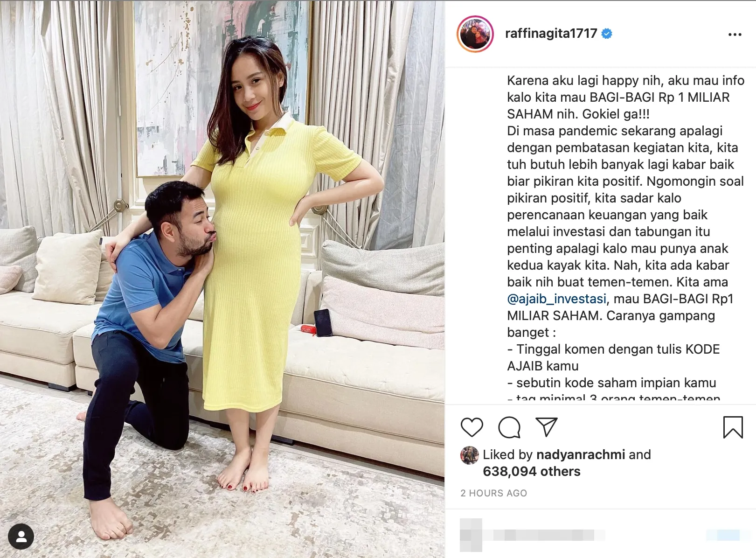Open the nadyanrachmi liker profile
Screen dimensions: 756x558
tap(580, 454)
